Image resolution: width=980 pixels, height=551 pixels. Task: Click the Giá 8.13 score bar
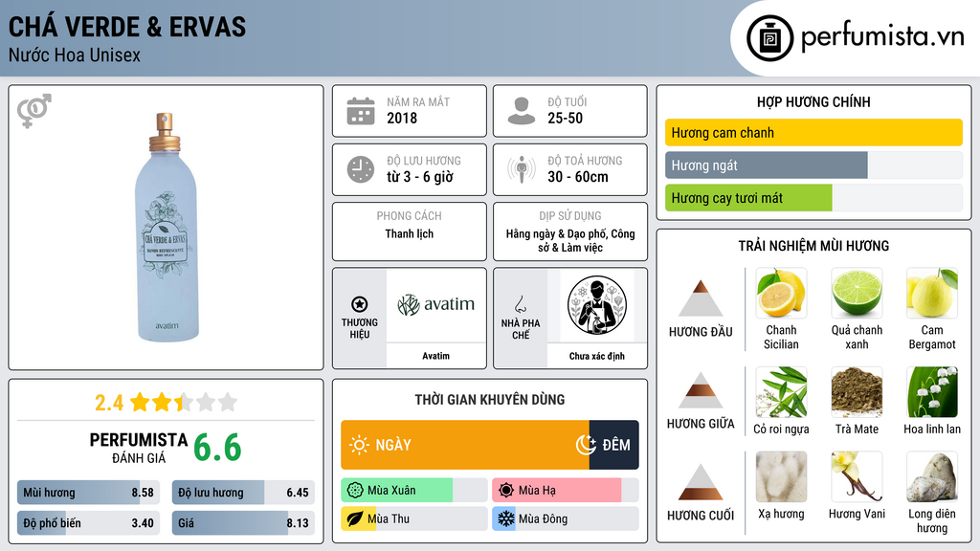point(243,523)
